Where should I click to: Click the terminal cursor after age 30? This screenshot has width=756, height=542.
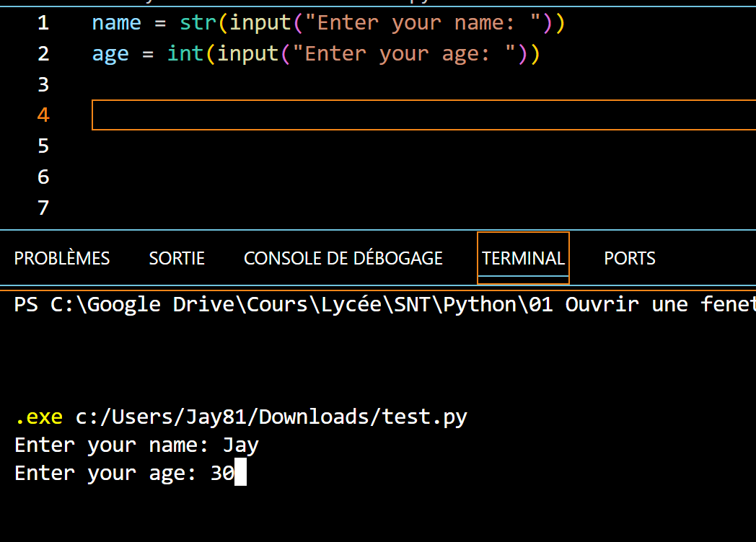click(x=240, y=474)
